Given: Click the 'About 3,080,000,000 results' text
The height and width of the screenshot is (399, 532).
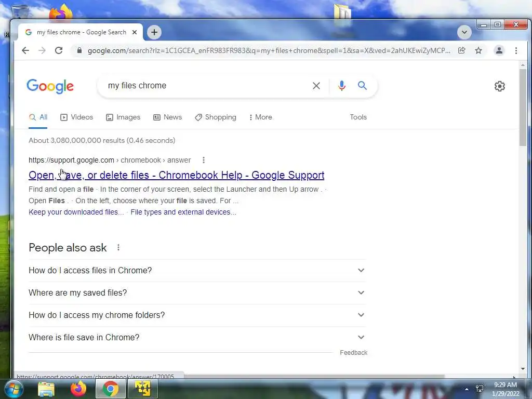Looking at the screenshot, I should (x=102, y=140).
